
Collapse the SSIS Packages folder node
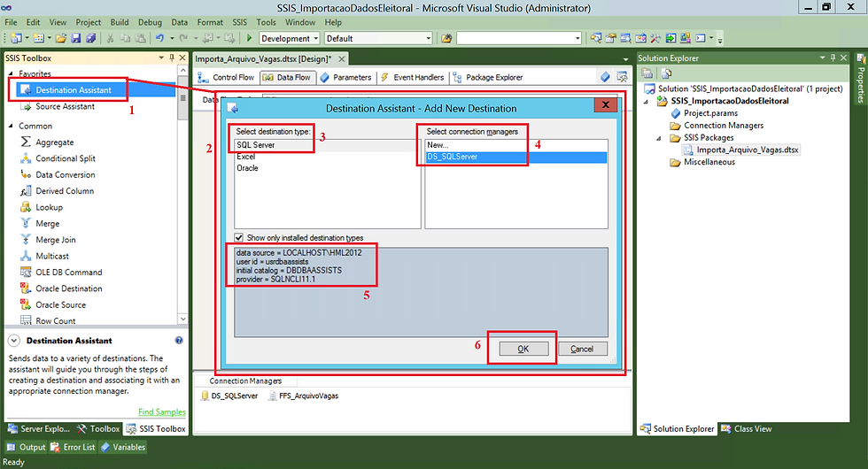(659, 138)
